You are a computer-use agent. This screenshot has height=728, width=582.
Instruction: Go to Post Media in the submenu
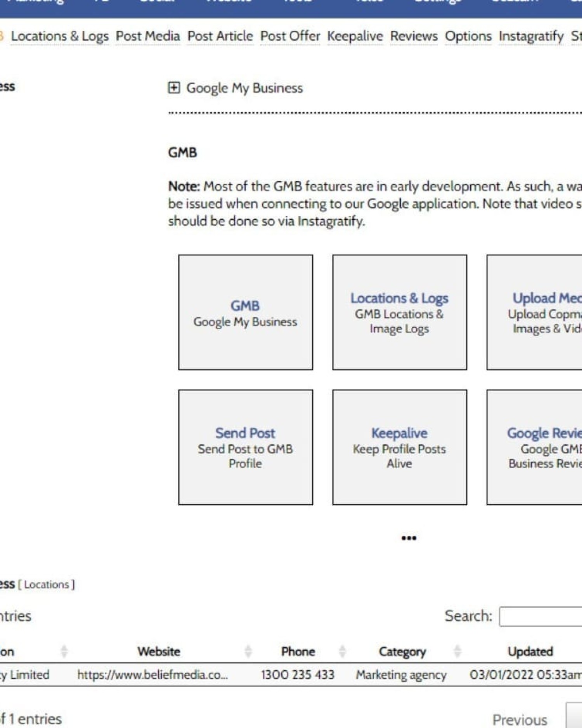coord(148,36)
